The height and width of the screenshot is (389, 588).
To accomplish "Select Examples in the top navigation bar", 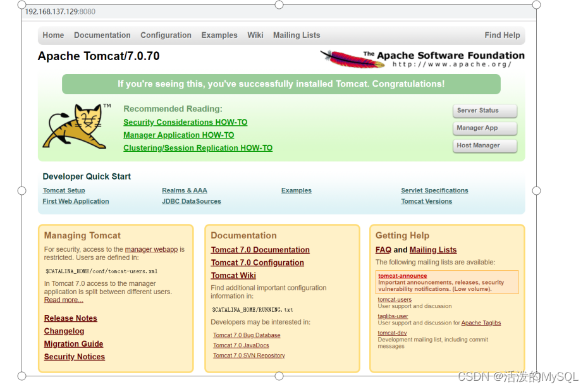I will coord(219,35).
